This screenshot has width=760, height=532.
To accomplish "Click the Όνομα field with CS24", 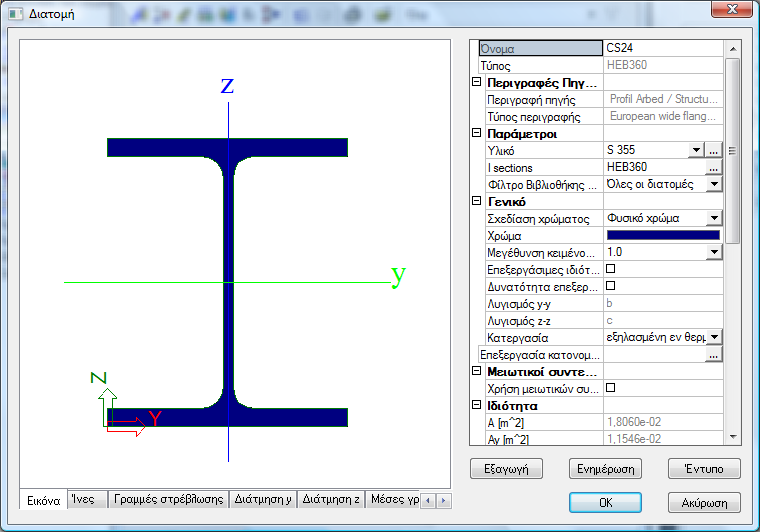I will click(663, 48).
